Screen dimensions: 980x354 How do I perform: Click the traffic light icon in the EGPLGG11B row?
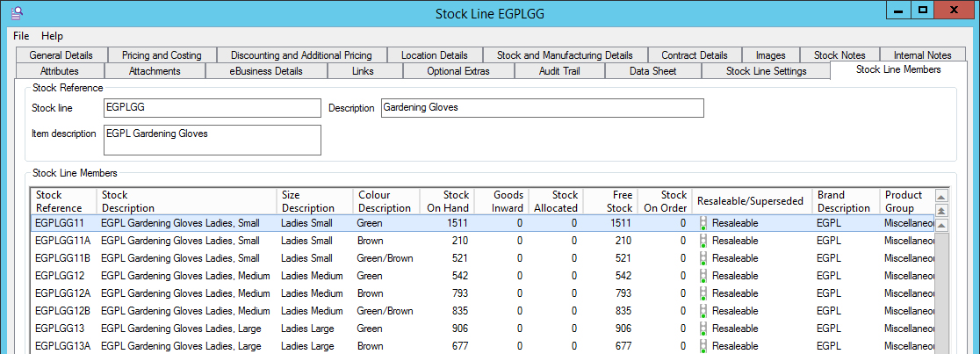(x=703, y=258)
